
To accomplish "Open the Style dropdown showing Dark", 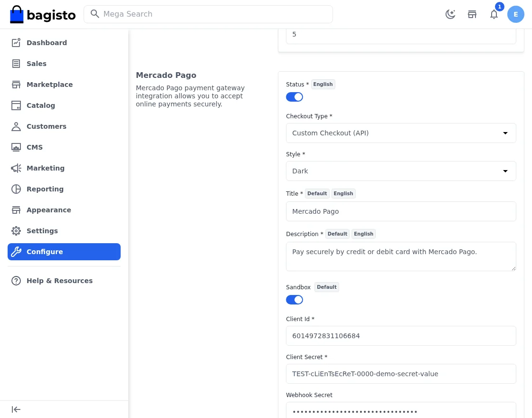I will 401,171.
